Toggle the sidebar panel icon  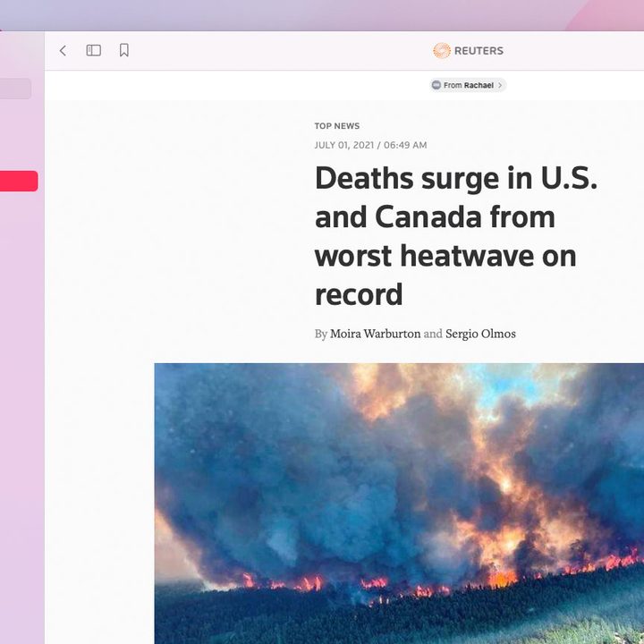93,50
